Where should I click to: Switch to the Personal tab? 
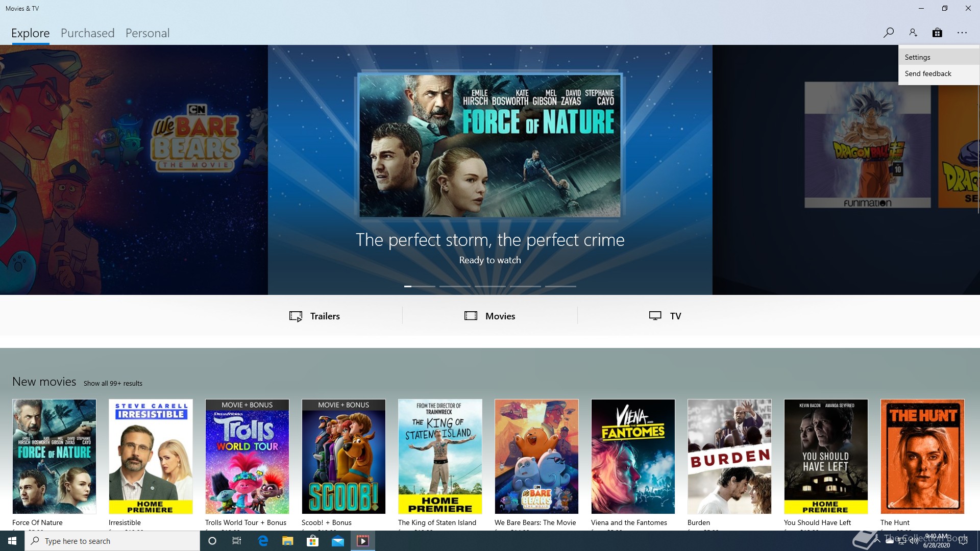coord(148,33)
